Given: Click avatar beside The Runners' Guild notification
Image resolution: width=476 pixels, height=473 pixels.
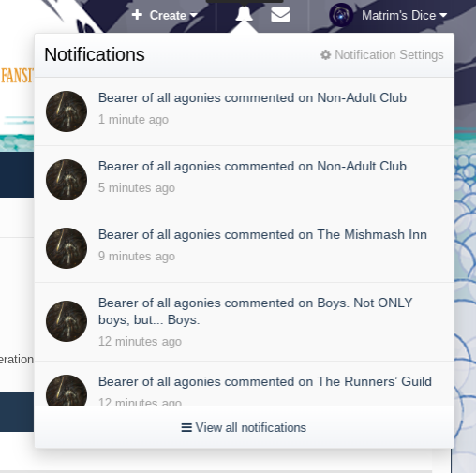Looking at the screenshot, I should click(x=67, y=391).
